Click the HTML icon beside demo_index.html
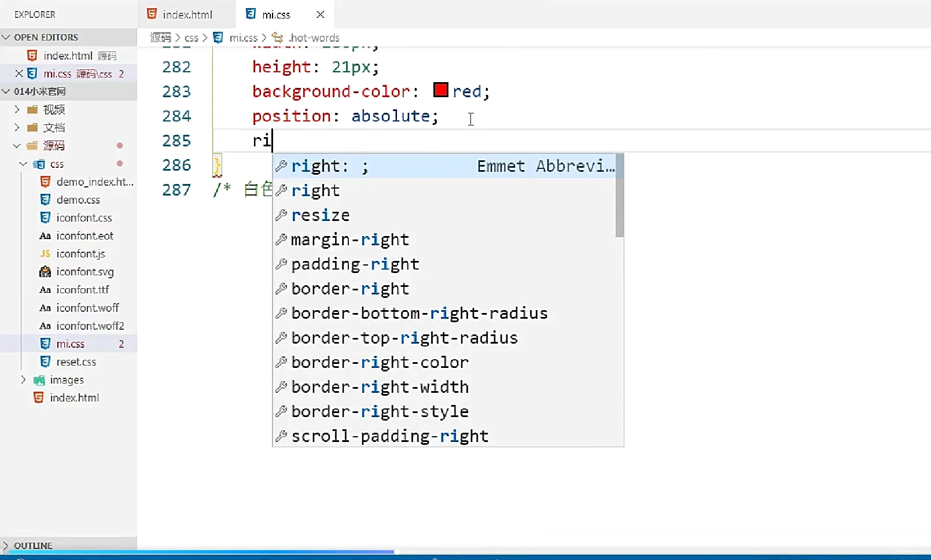 click(45, 182)
